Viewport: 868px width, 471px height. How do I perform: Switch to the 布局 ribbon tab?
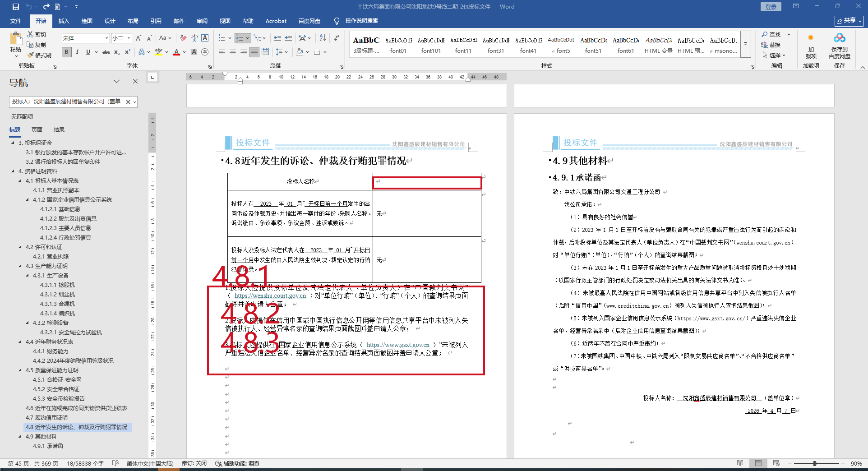pyautogui.click(x=133, y=21)
